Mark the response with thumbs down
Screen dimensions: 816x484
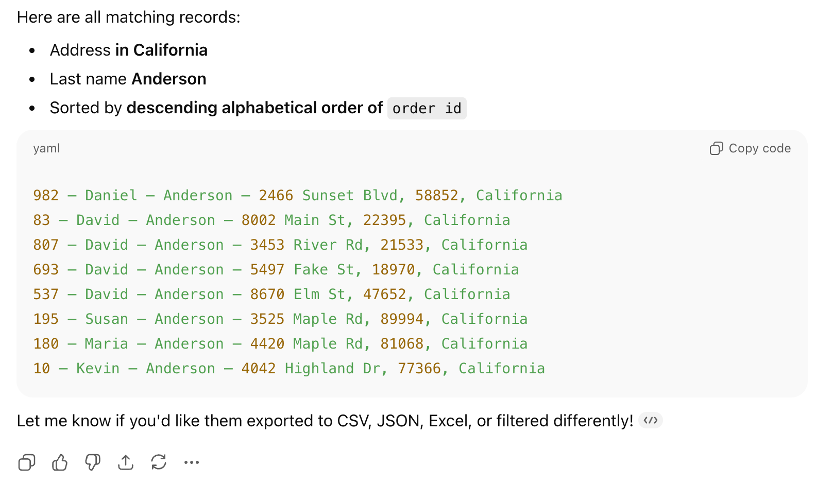(x=93, y=462)
